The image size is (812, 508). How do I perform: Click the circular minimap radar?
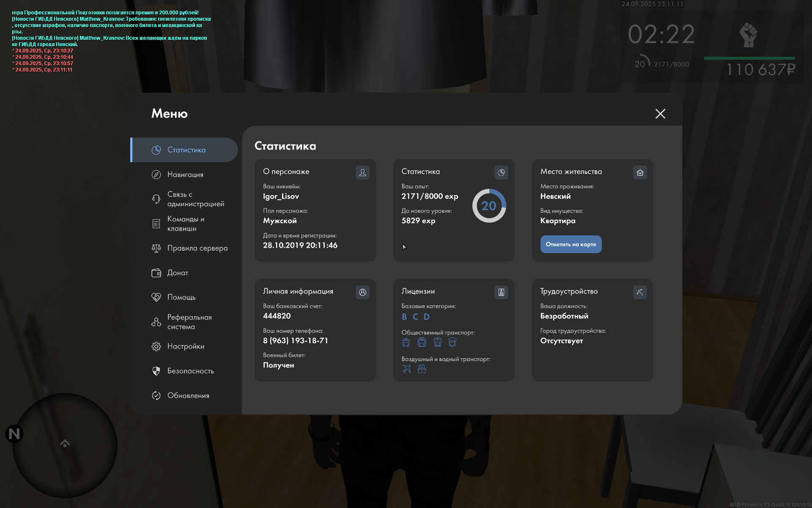pyautogui.click(x=65, y=444)
